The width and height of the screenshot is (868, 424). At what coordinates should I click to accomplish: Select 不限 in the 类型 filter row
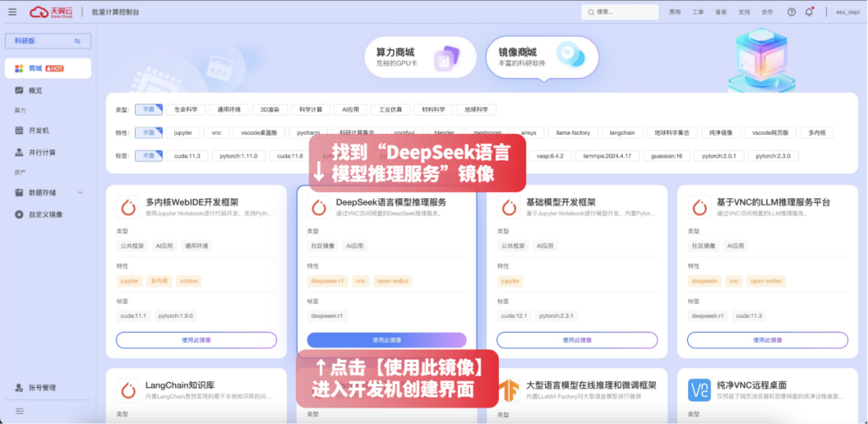pyautogui.click(x=149, y=109)
